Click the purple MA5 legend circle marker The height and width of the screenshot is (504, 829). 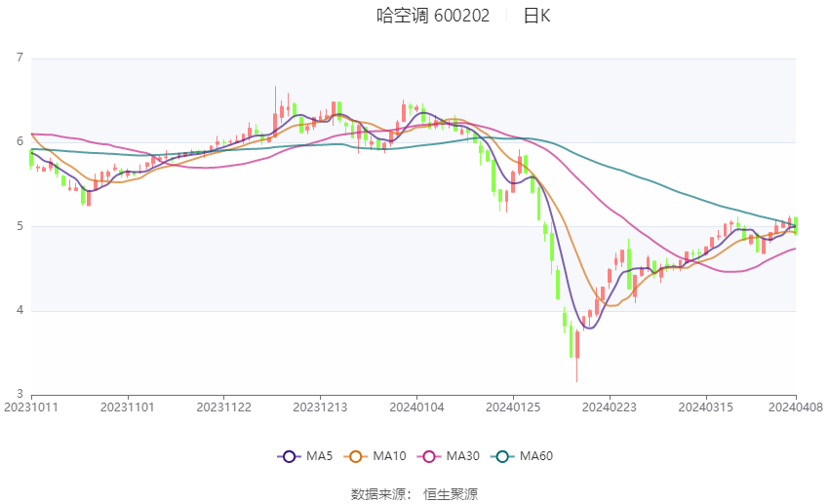click(x=288, y=456)
